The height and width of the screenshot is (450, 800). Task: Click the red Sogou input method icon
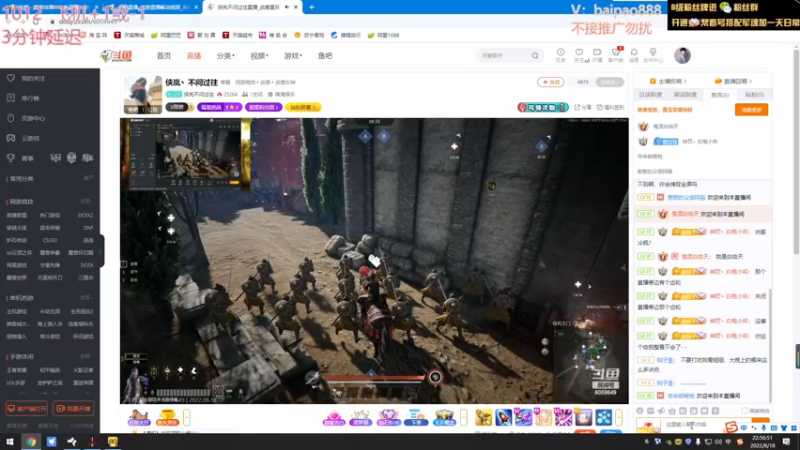(x=731, y=427)
